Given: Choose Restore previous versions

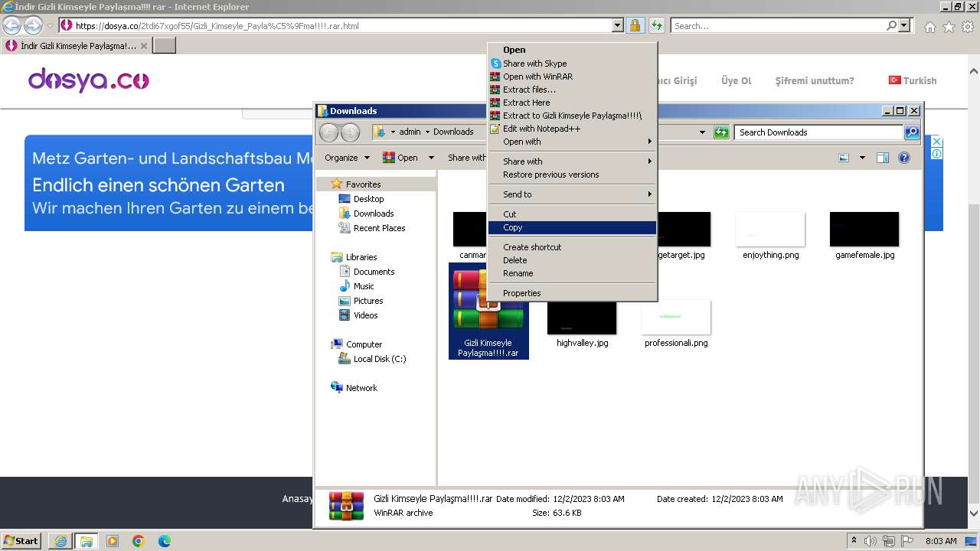Looking at the screenshot, I should click(x=572, y=174).
